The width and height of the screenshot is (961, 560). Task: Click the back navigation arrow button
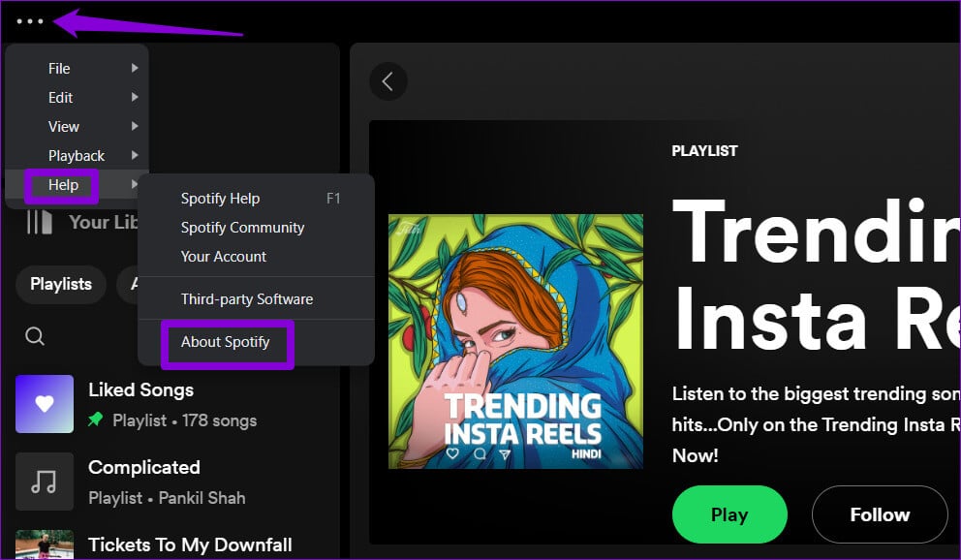387,81
